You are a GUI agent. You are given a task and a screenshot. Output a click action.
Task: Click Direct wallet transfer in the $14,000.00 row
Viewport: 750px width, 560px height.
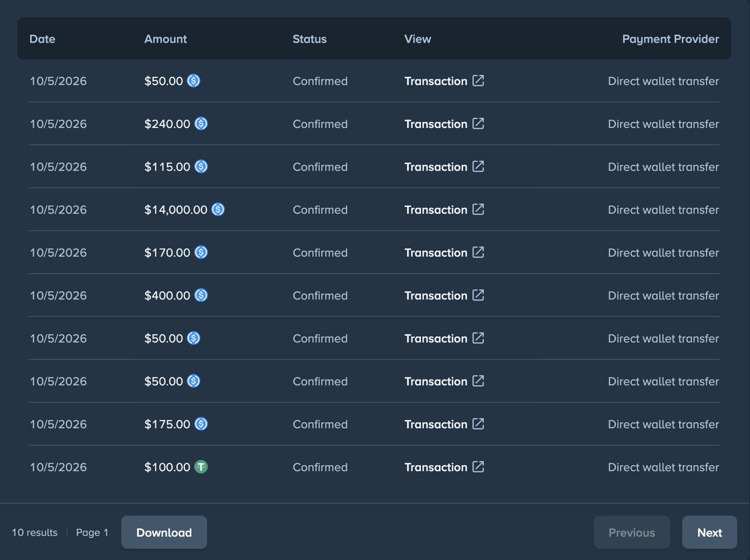664,209
